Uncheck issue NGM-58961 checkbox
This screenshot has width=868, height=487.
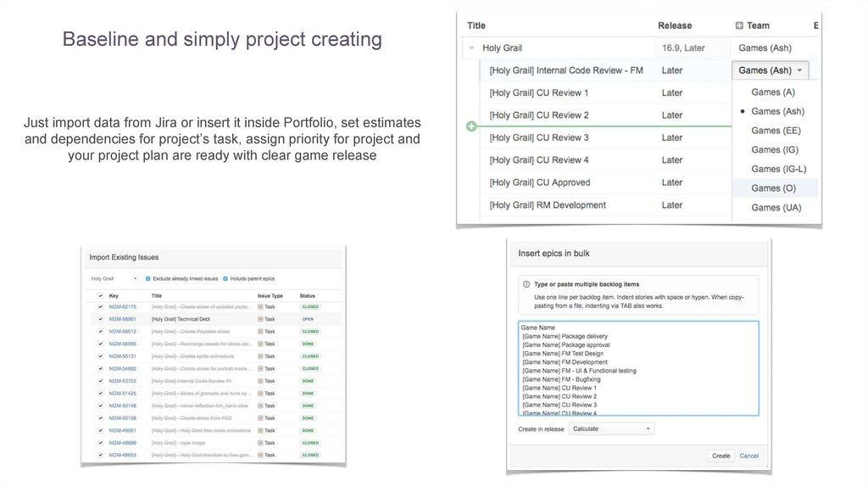[100, 319]
